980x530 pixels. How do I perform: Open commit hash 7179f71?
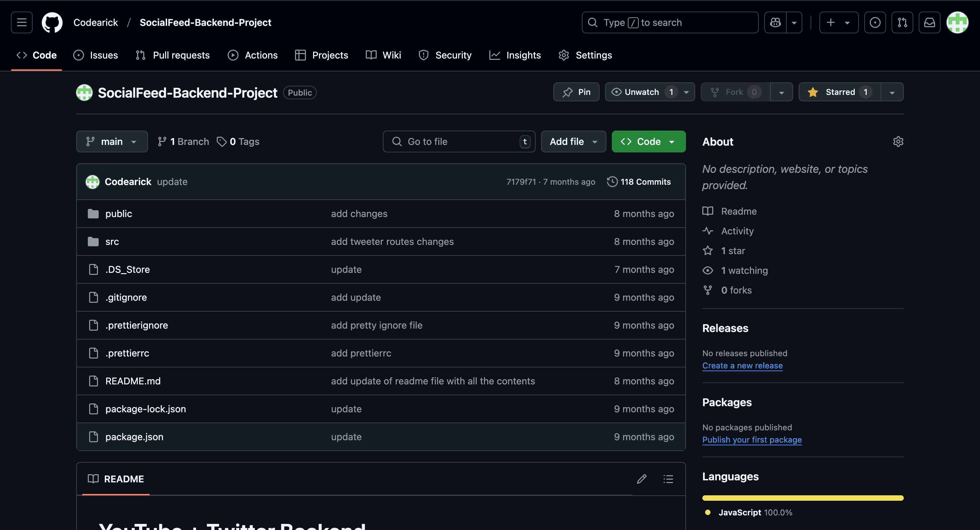coord(521,182)
